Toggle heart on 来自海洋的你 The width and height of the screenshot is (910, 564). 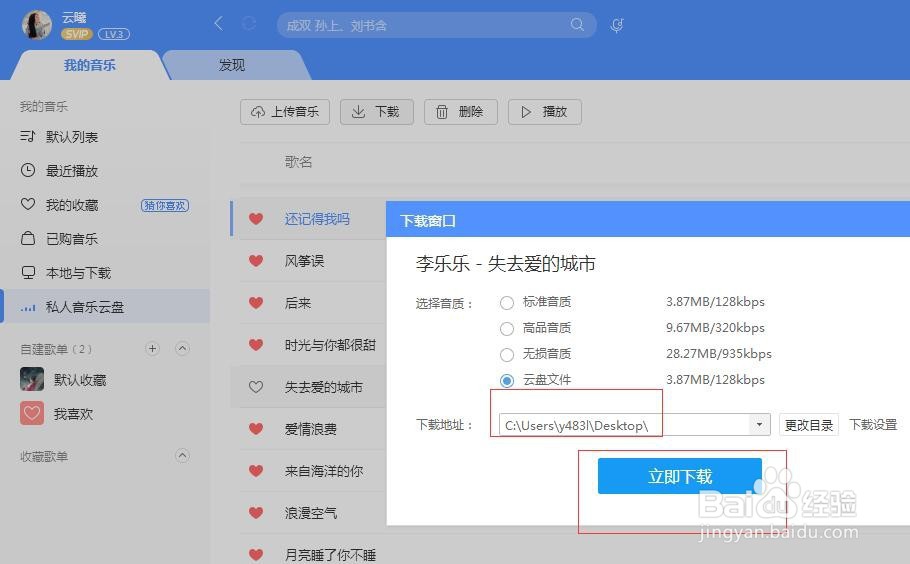coord(256,471)
